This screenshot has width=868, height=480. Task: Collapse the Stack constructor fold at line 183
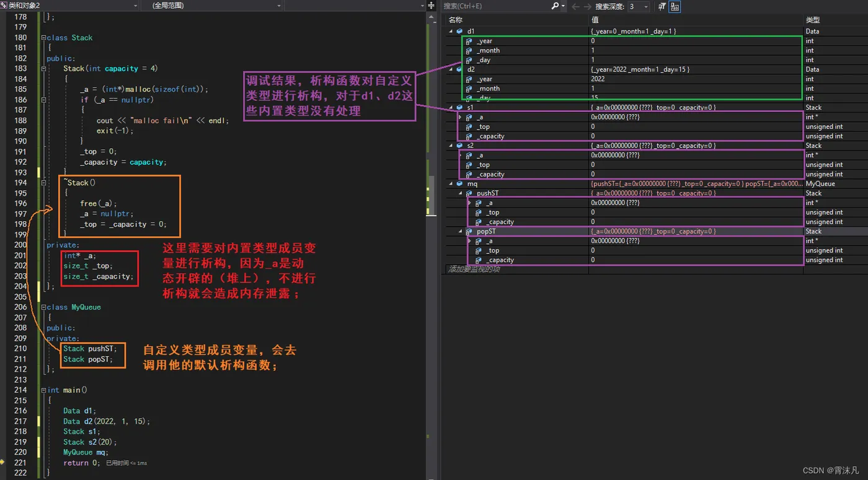click(x=43, y=69)
